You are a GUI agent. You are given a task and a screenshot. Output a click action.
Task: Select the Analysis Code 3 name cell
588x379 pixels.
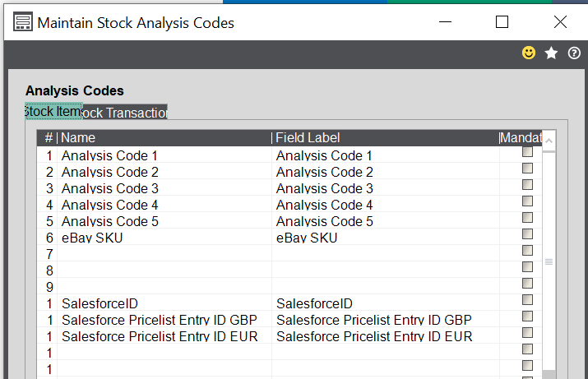[164, 188]
